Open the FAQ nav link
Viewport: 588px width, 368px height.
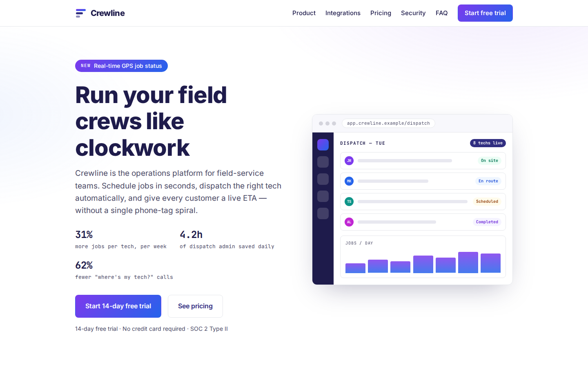click(441, 13)
